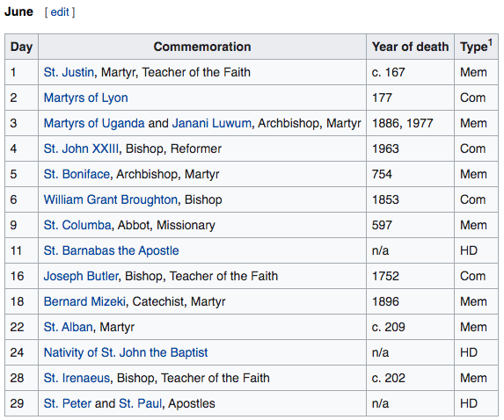The width and height of the screenshot is (504, 420).
Task: Select the St. Columba link
Action: tap(77, 225)
